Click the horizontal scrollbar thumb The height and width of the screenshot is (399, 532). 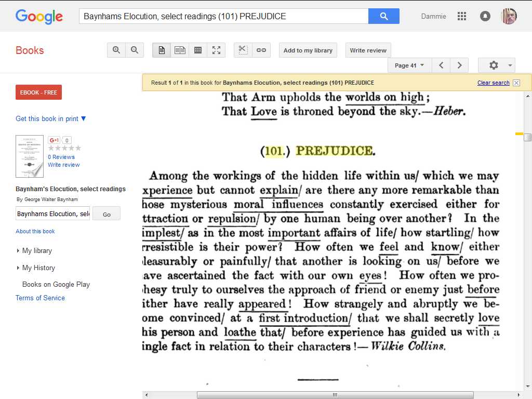click(335, 395)
